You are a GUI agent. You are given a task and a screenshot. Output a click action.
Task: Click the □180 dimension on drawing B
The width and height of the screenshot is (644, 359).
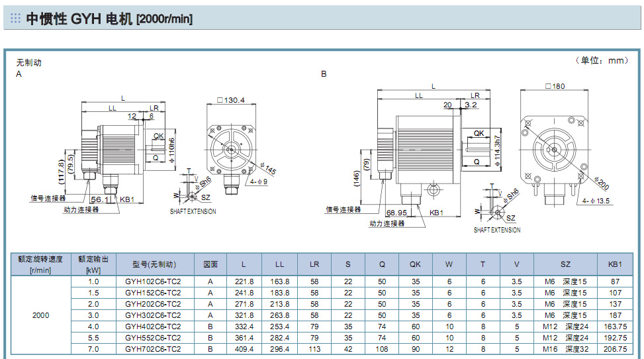555,86
